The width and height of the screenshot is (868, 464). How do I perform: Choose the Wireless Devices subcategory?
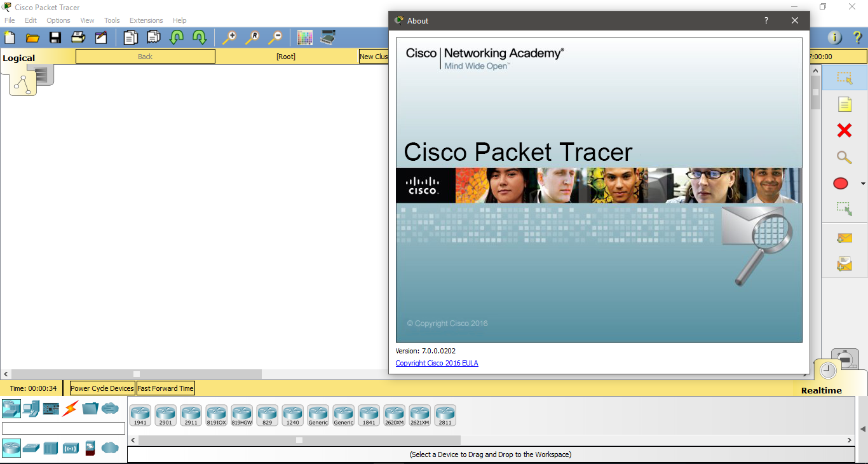pos(71,448)
